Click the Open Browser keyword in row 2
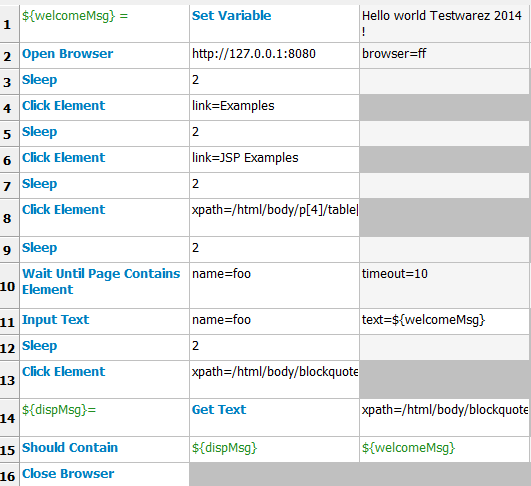The height and width of the screenshot is (486, 531). (x=104, y=56)
